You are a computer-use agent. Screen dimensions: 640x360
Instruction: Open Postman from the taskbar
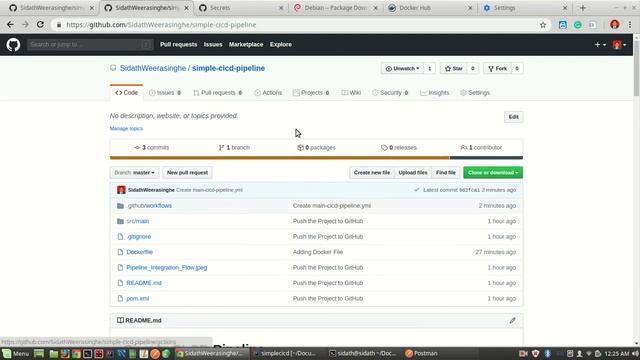421,353
